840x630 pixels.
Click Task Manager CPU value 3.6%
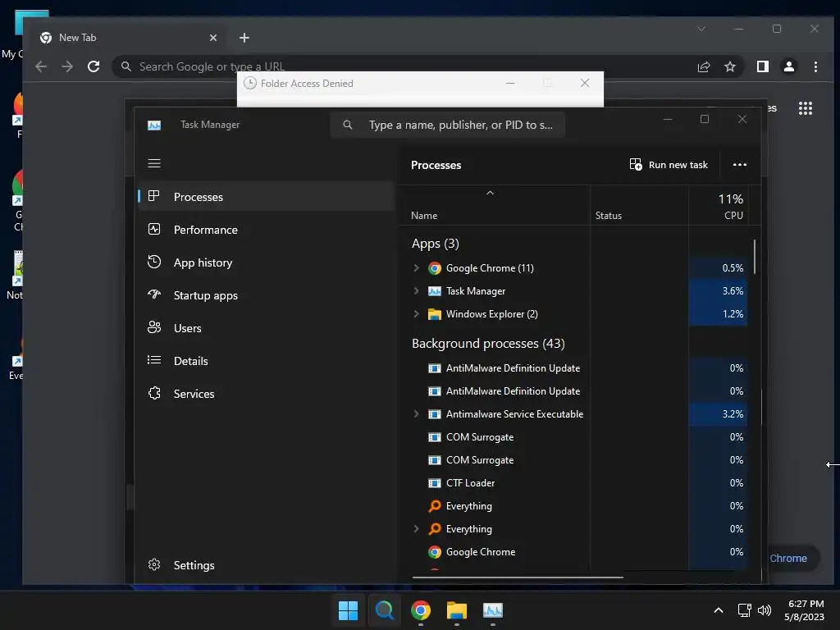(x=733, y=291)
